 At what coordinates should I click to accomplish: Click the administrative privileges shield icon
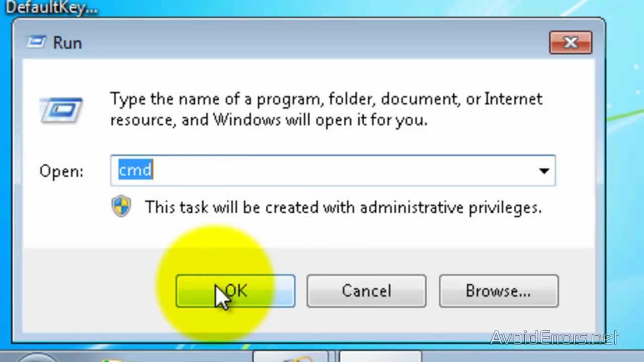tap(121, 207)
